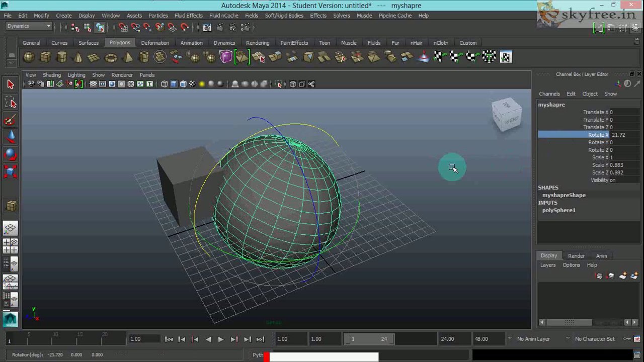Switch to the Rendering shelf tab
The width and height of the screenshot is (644, 362).
point(258,43)
